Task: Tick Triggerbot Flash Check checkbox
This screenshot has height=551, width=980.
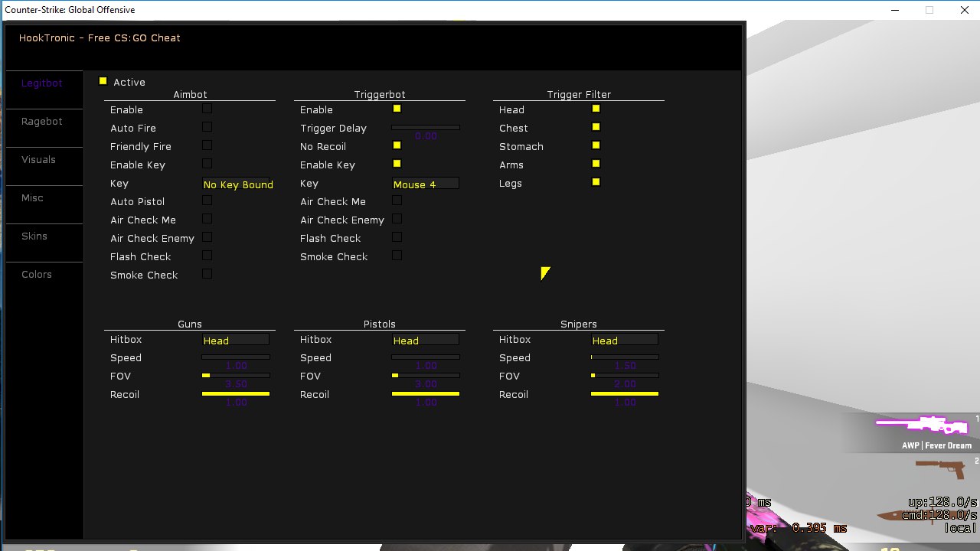Action: click(x=397, y=237)
